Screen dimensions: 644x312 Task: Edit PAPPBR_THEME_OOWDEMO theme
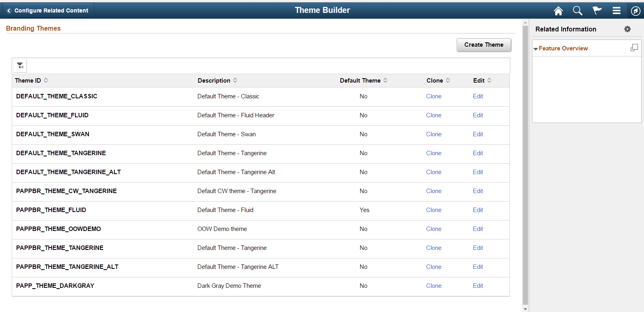[478, 229]
